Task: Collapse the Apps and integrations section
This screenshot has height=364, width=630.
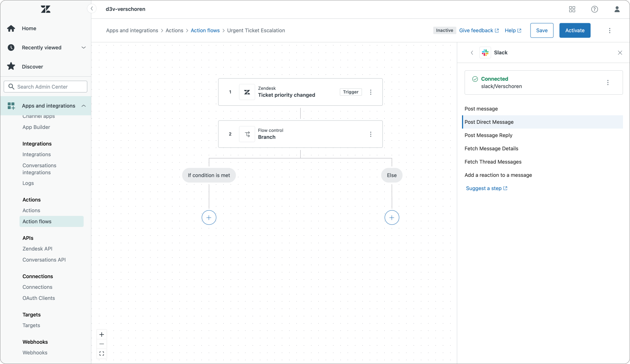Action: pyautogui.click(x=84, y=106)
